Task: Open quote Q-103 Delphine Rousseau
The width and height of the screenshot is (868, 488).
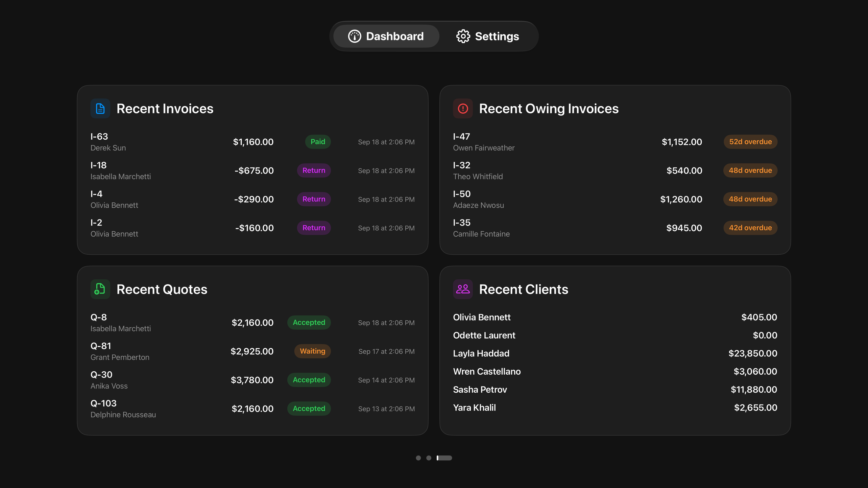Action: [253, 408]
